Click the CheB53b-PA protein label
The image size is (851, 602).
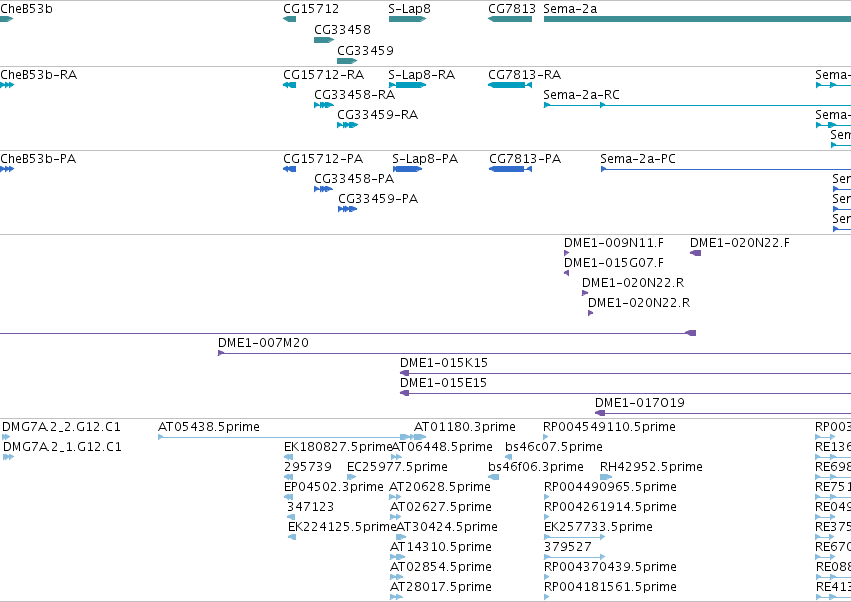pos(38,159)
